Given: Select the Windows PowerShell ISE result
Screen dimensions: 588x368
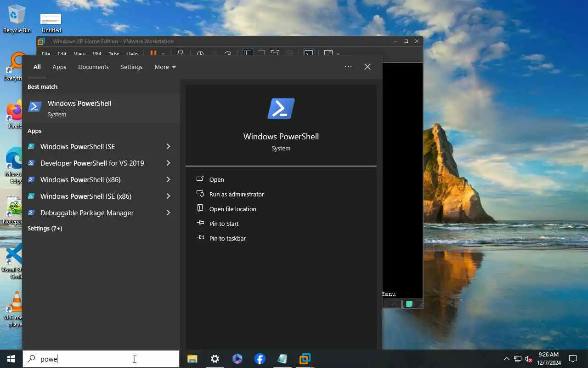Looking at the screenshot, I should point(93,146).
